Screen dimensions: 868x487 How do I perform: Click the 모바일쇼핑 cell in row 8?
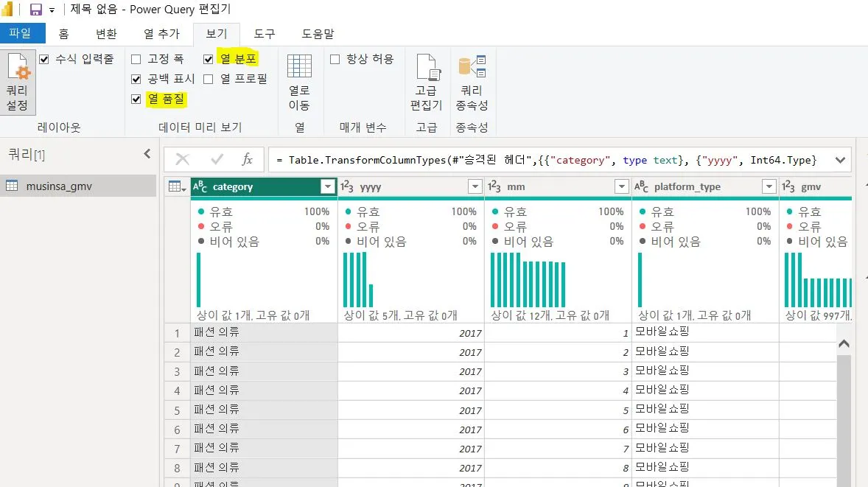705,468
